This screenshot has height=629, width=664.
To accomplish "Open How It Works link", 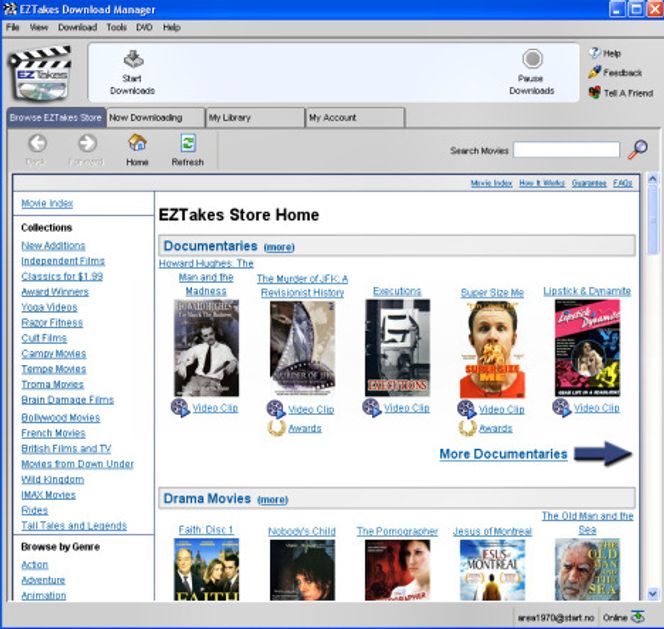I will (542, 183).
